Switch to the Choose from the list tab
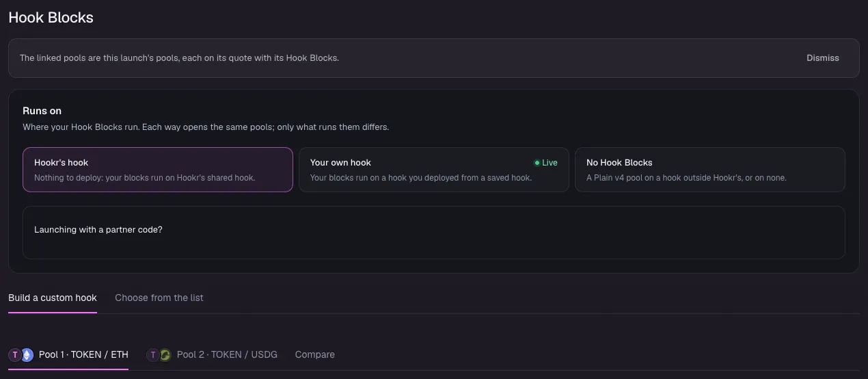The image size is (868, 379). point(159,298)
